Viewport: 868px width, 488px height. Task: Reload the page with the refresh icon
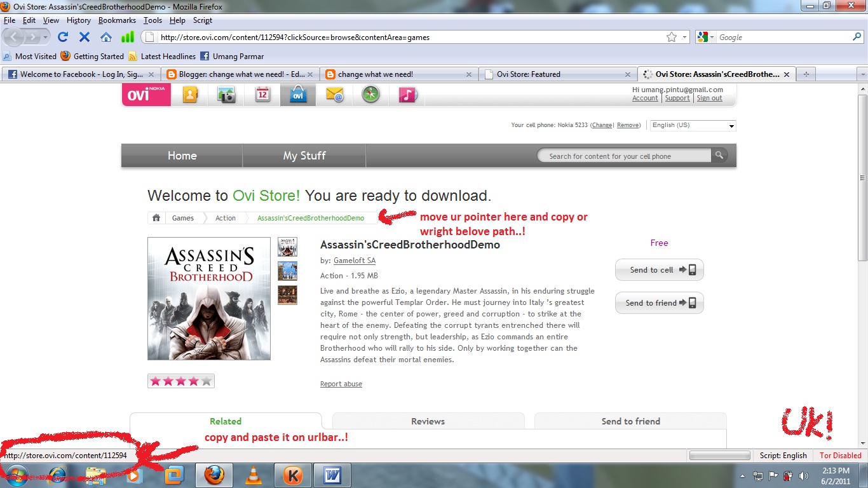coord(62,37)
